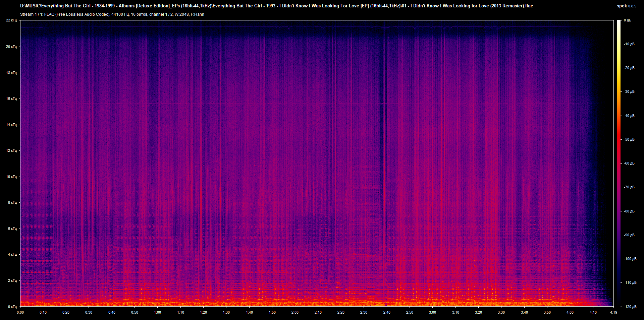Click the '0 кГц' frequency axis label
Screen dimensions: 644x320
click(12, 307)
